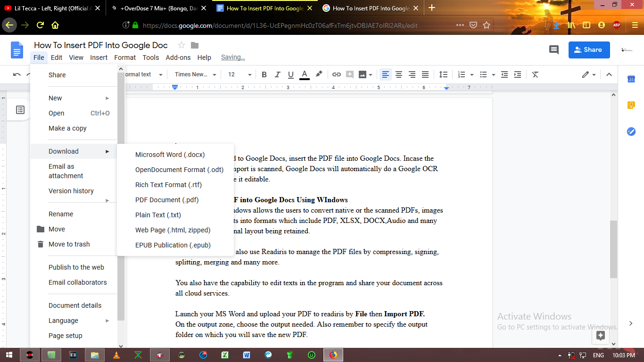This screenshot has height=362, width=644.
Task: Expand the New submenu
Action: tap(74, 98)
